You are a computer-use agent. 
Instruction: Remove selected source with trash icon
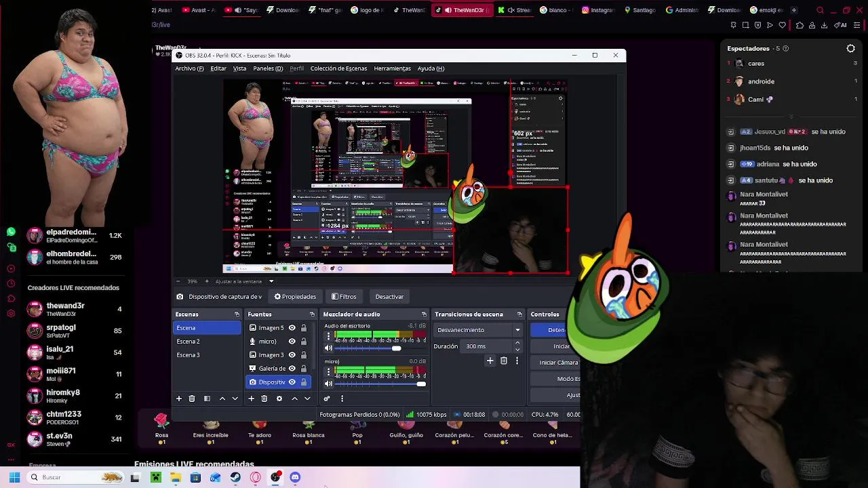(264, 399)
